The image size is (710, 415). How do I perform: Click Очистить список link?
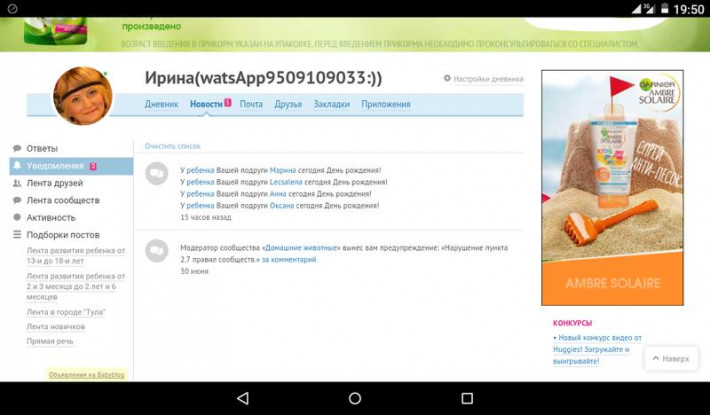pos(172,146)
